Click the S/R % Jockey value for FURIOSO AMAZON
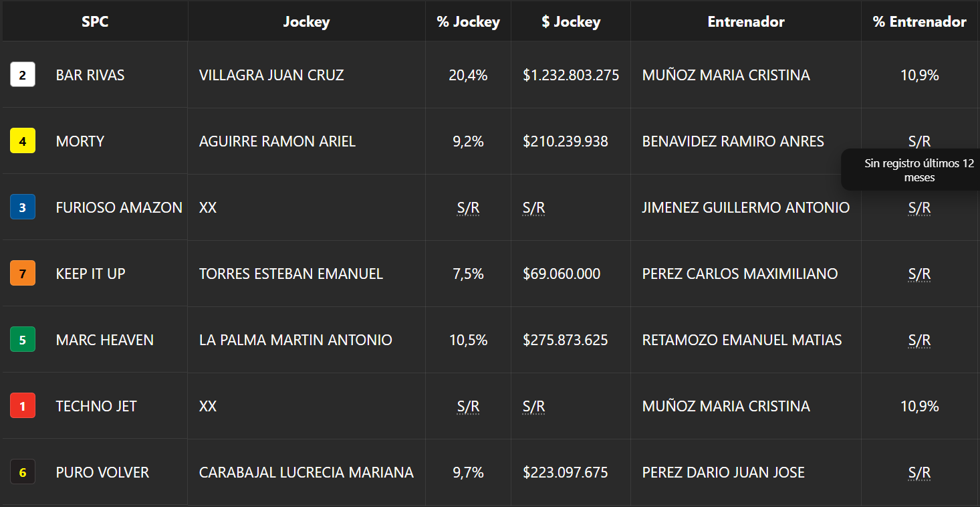Image resolution: width=980 pixels, height=507 pixels. pos(468,208)
